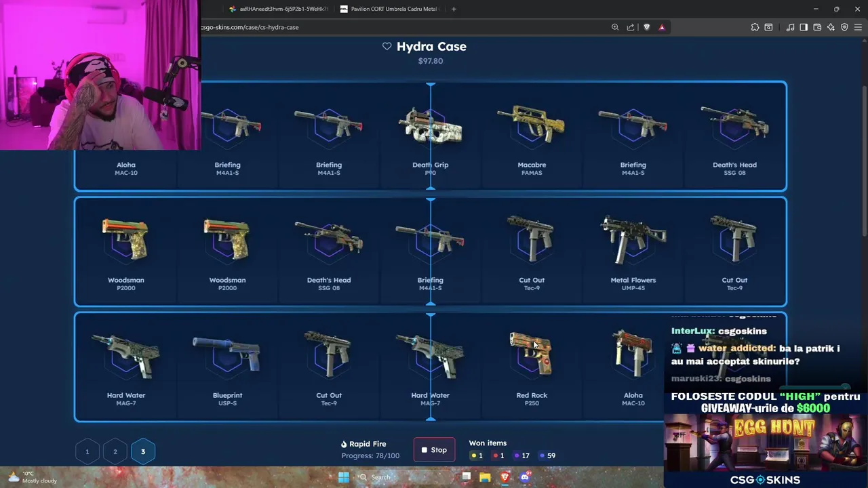Screen dimensions: 868x488
Task: Click the heart favorite icon beside Hydra Case
Action: tap(387, 46)
